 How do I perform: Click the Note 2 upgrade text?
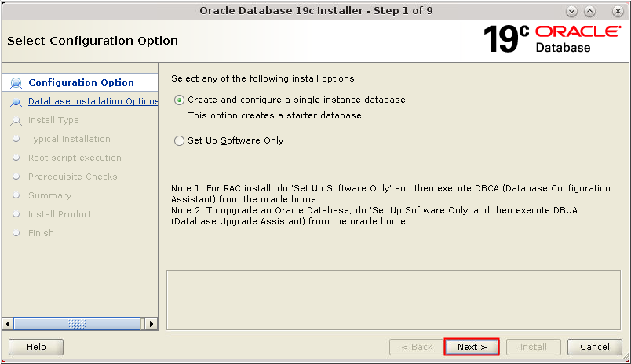(x=374, y=216)
